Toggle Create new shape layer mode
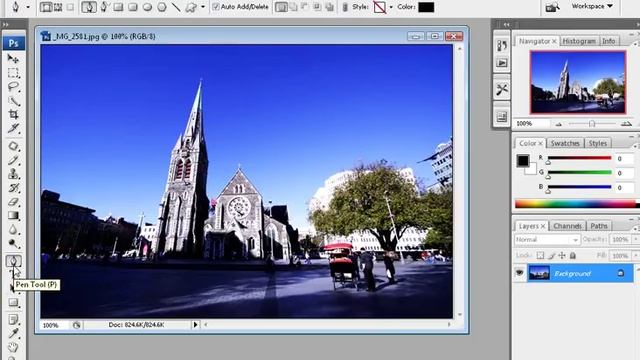Viewport: 640px width, 360px height. [x=281, y=7]
